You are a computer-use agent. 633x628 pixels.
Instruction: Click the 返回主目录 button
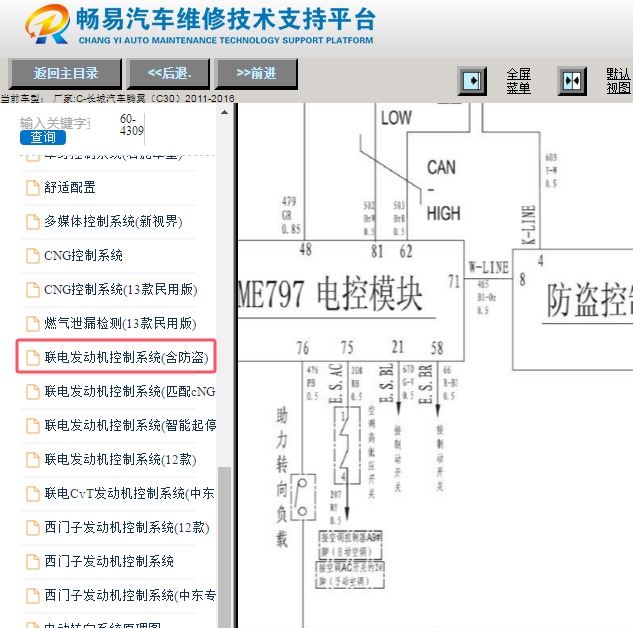[x=65, y=73]
